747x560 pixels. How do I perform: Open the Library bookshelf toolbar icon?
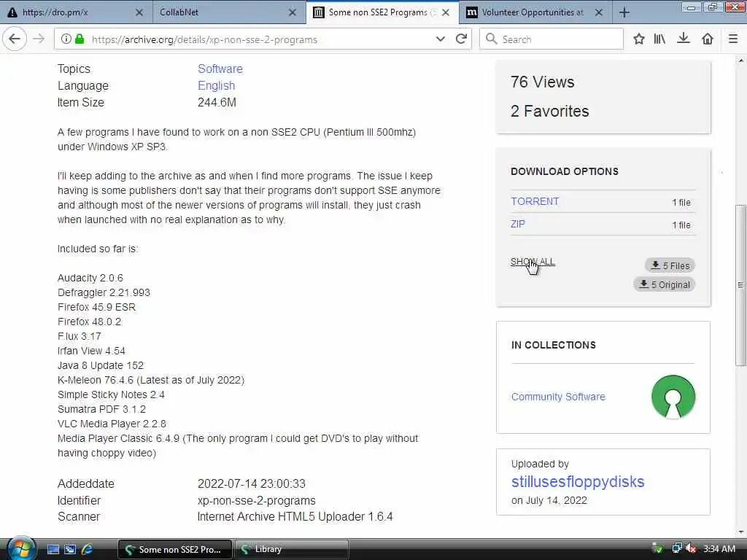[x=659, y=39]
